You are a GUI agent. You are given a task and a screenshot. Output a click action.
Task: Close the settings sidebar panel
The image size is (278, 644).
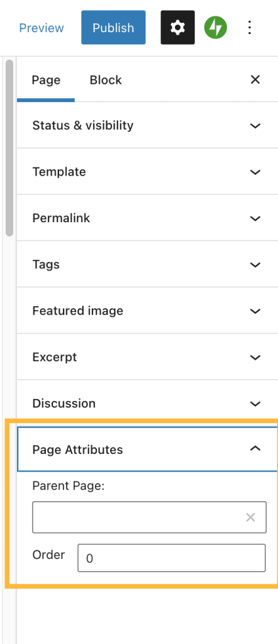(255, 80)
